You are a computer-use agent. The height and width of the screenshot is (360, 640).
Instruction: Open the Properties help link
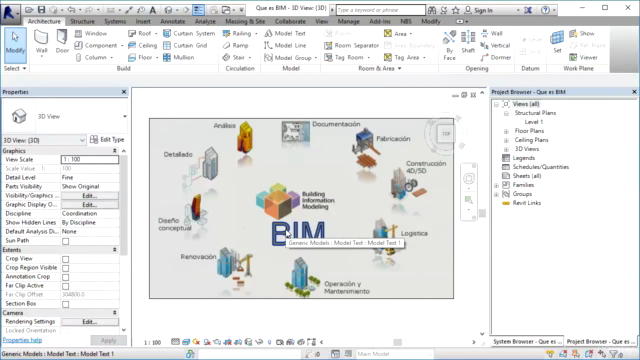click(x=22, y=340)
